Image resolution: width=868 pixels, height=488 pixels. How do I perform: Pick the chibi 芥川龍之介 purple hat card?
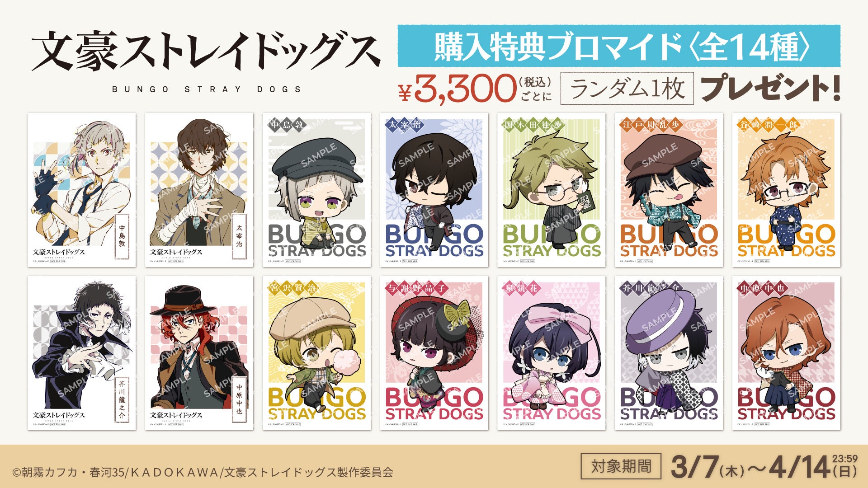pos(669,353)
